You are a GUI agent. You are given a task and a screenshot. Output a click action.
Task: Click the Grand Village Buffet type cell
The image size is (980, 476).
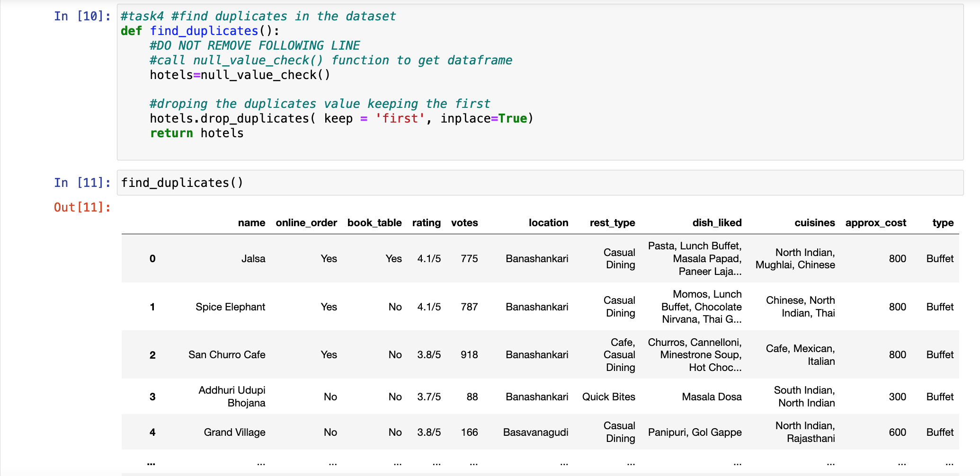click(x=940, y=432)
